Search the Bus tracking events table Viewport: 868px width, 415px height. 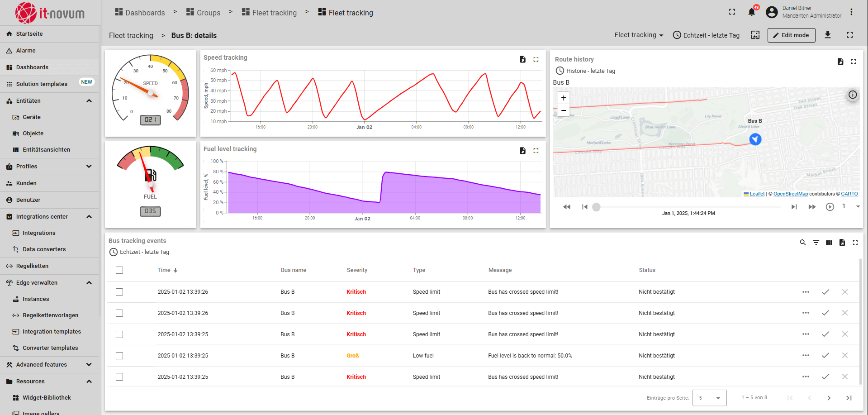tap(803, 243)
